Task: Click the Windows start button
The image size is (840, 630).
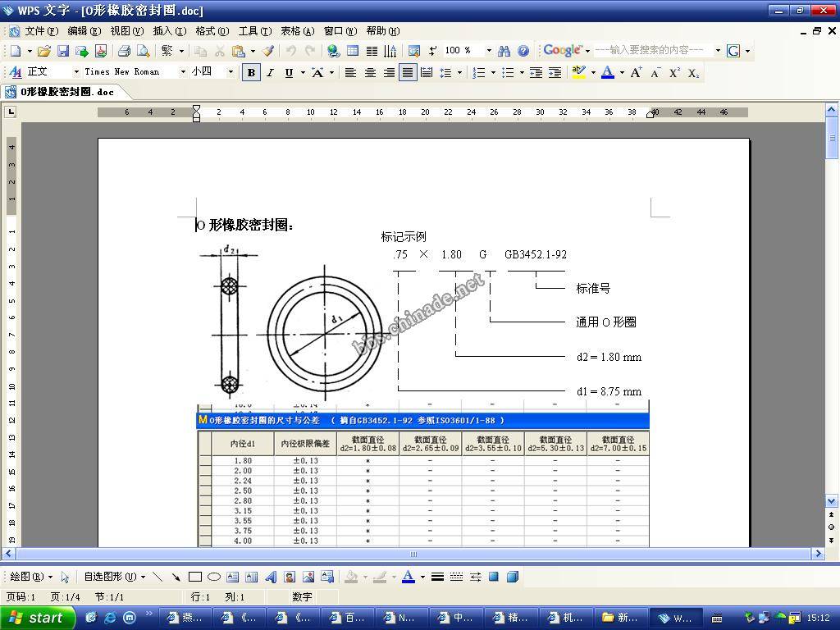Action: coord(37,618)
